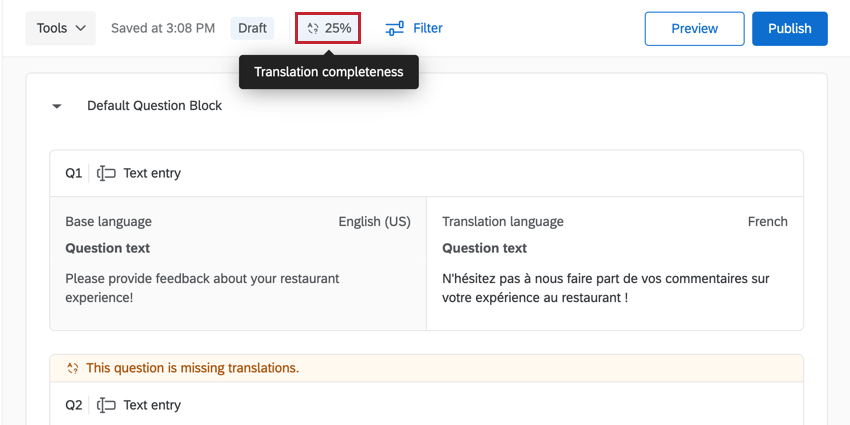Open the Tools dropdown menu
850x425 pixels.
[x=61, y=28]
